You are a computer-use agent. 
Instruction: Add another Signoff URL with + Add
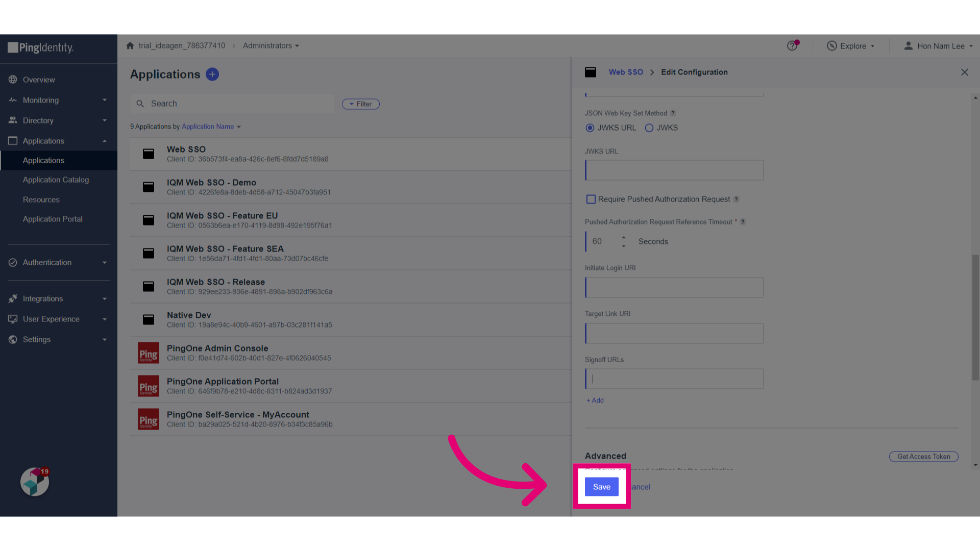click(x=595, y=400)
